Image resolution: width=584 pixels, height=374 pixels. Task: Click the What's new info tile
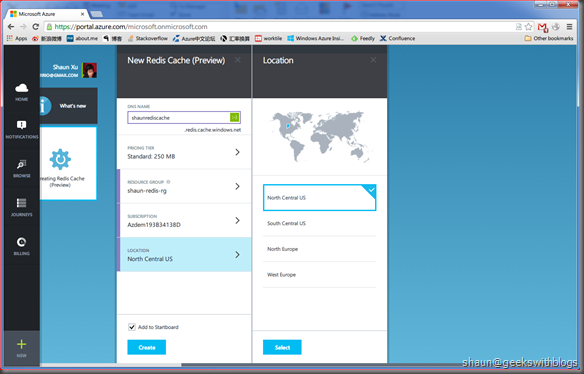69,106
